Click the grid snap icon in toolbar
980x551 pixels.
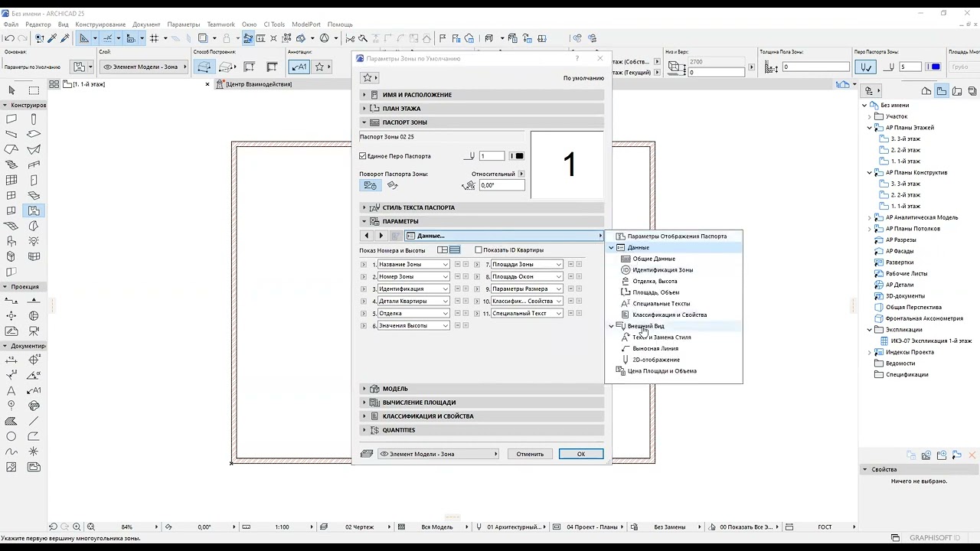tap(155, 38)
